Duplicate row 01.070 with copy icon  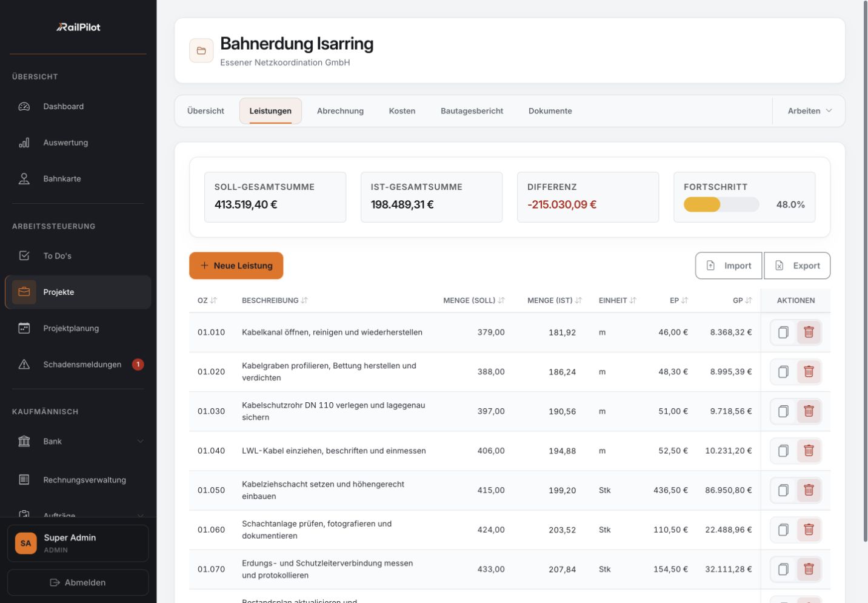(783, 569)
